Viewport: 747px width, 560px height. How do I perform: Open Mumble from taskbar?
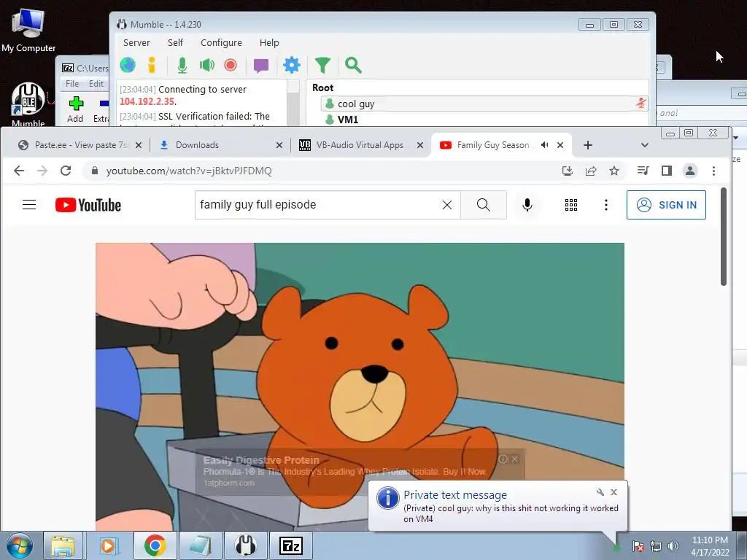tap(245, 545)
